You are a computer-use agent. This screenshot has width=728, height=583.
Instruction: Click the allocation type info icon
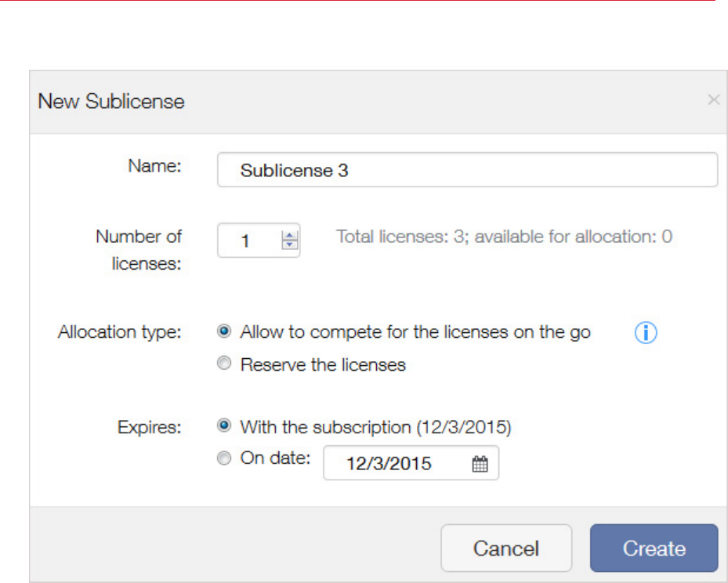(646, 333)
